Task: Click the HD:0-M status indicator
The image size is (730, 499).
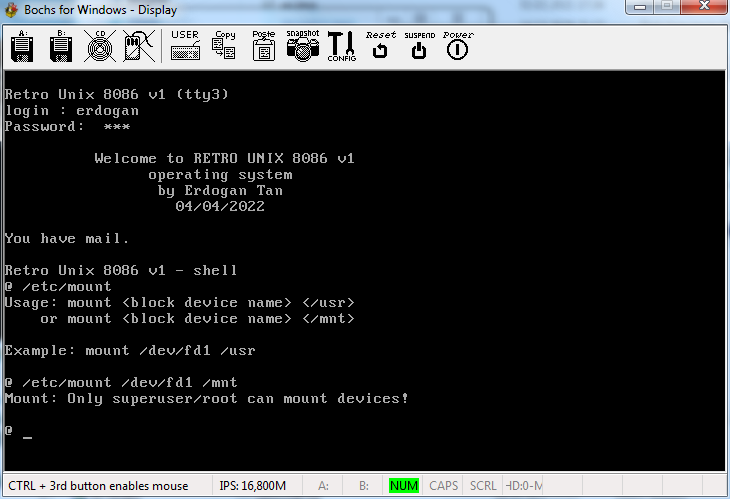Action: (x=524, y=486)
